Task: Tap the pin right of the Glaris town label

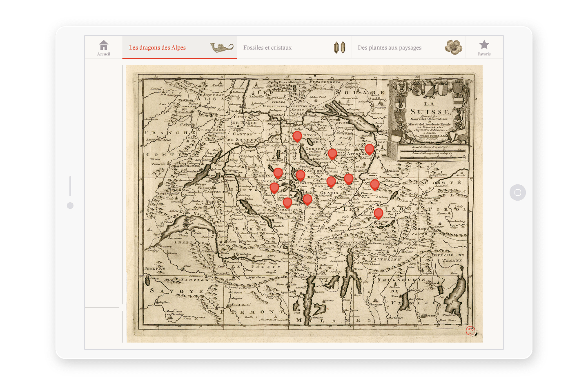Action: pyautogui.click(x=349, y=179)
